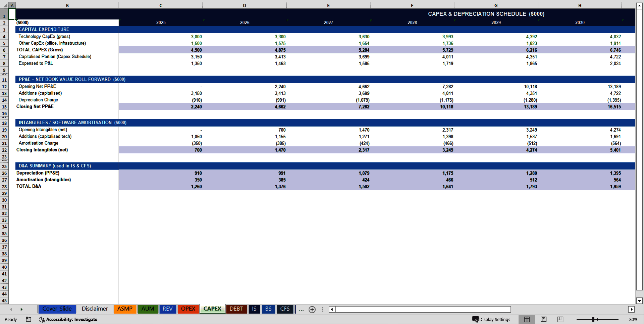Open hidden sheets via the ellipsis tab scroller
The width and height of the screenshot is (644, 324).
pos(301,309)
